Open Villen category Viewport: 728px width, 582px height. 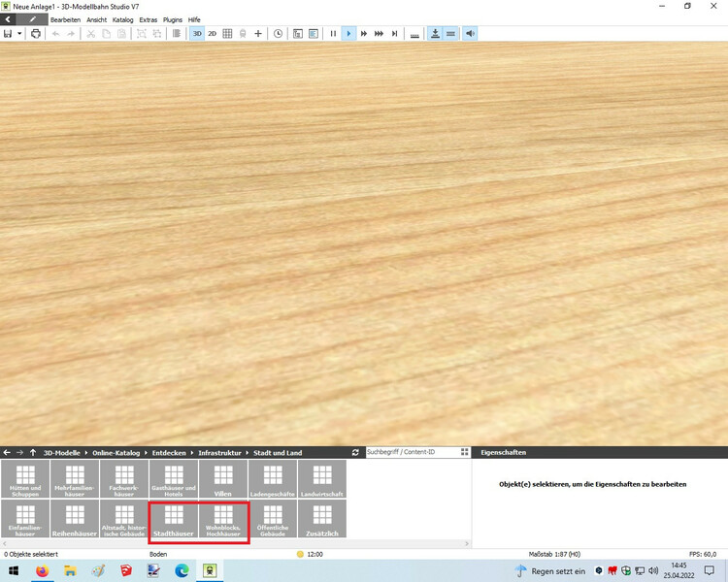[x=223, y=479]
